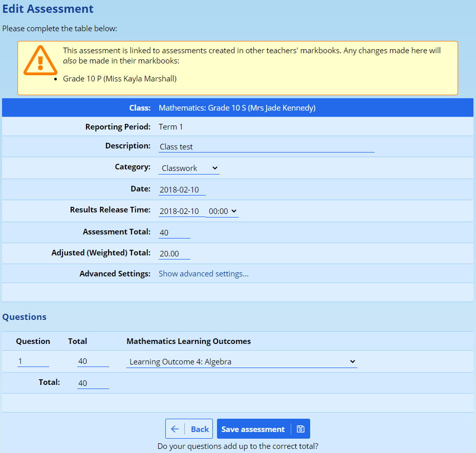The height and width of the screenshot is (453, 476).
Task: Click the Date input field
Action: click(x=182, y=189)
